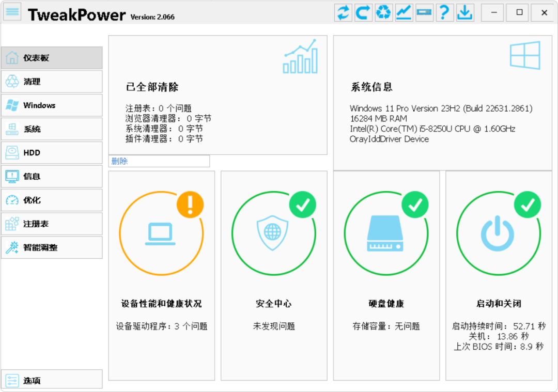Click 启动持续时间: 52.71 秒 text

click(x=499, y=326)
